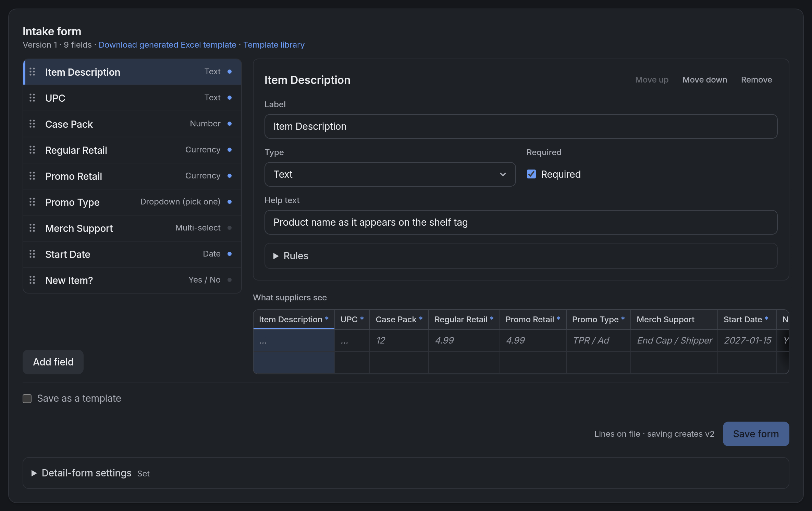This screenshot has height=511, width=812.
Task: Click the required dot on Start Date row
Action: pos(230,254)
